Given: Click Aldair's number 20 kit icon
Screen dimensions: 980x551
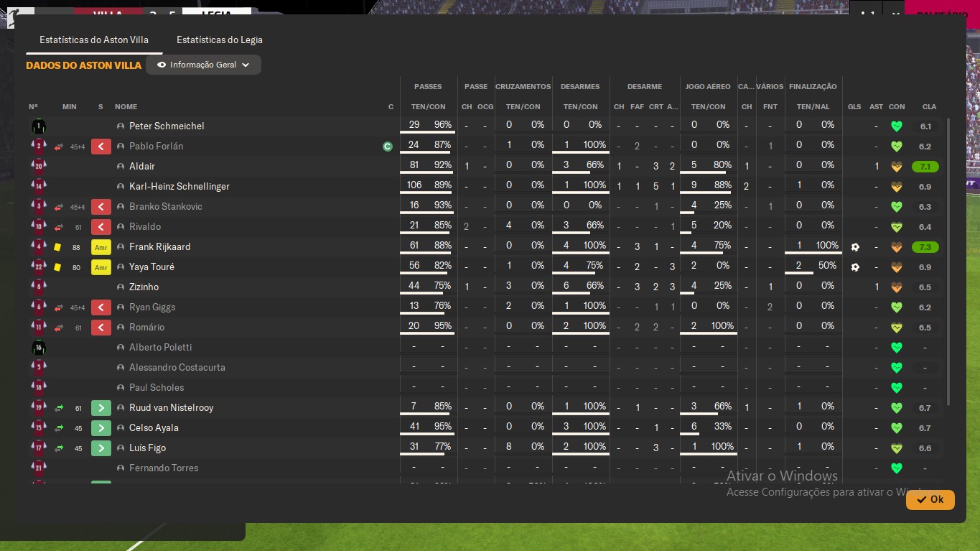Looking at the screenshot, I should click(x=39, y=167).
